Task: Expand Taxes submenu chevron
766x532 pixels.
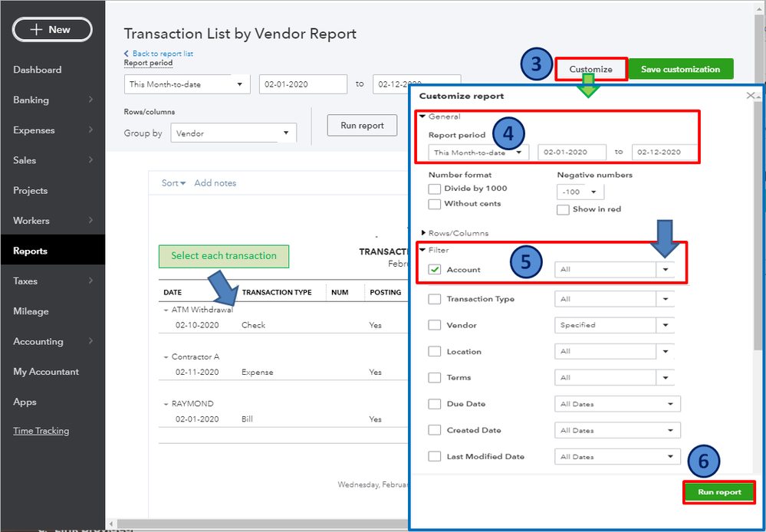Action: [91, 281]
